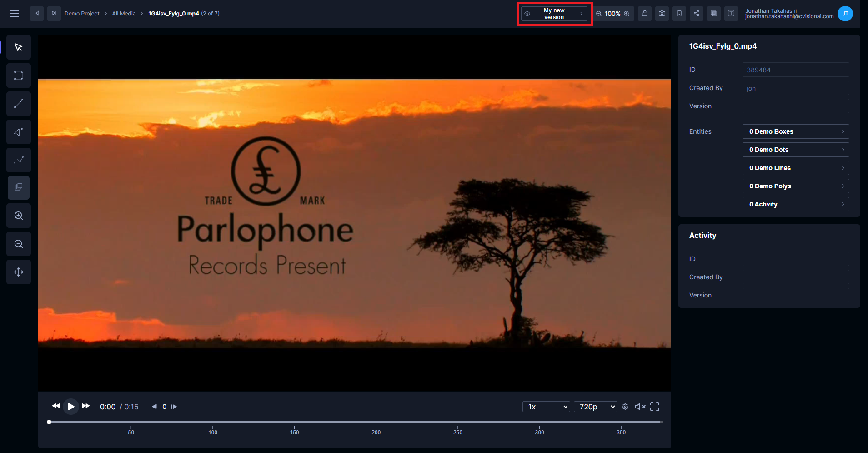Select the zoom in canvas tool
The height and width of the screenshot is (453, 868).
pyautogui.click(x=19, y=216)
